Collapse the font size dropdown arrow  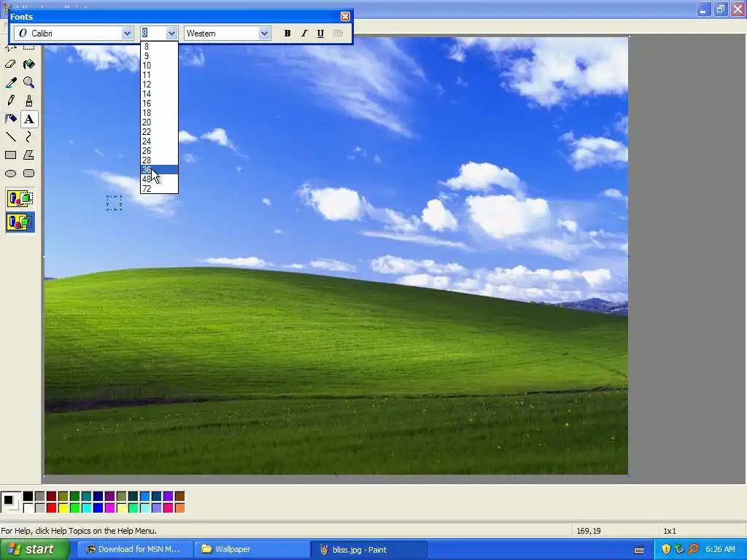tap(171, 34)
